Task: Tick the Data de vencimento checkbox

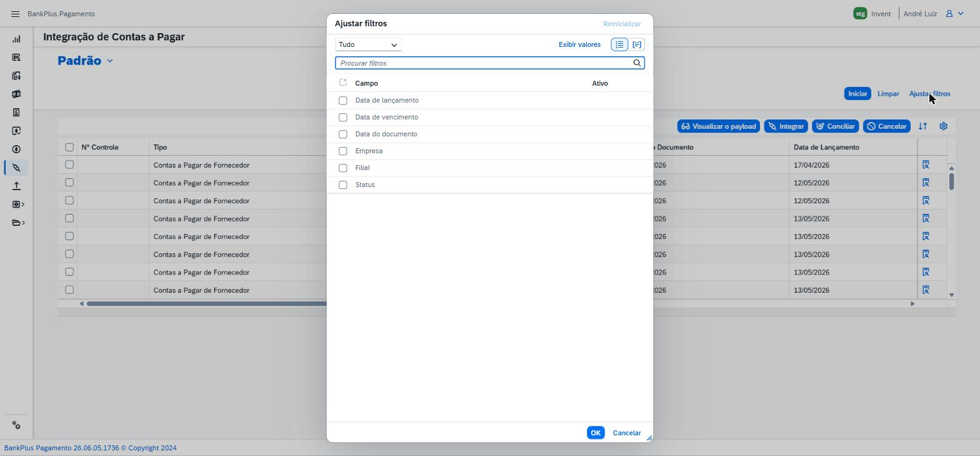Action: 342,118
